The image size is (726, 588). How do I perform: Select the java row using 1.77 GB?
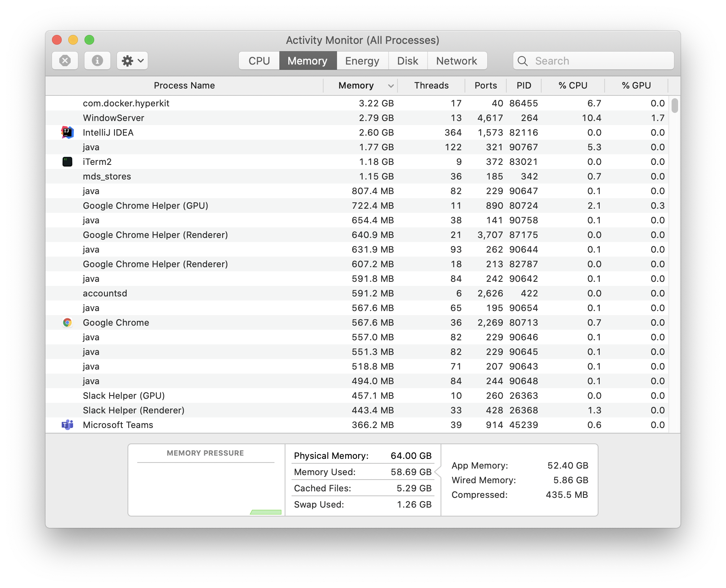tap(357, 147)
